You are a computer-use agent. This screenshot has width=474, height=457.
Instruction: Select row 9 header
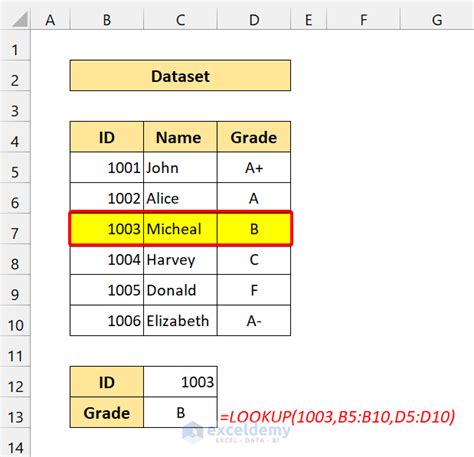(15, 291)
